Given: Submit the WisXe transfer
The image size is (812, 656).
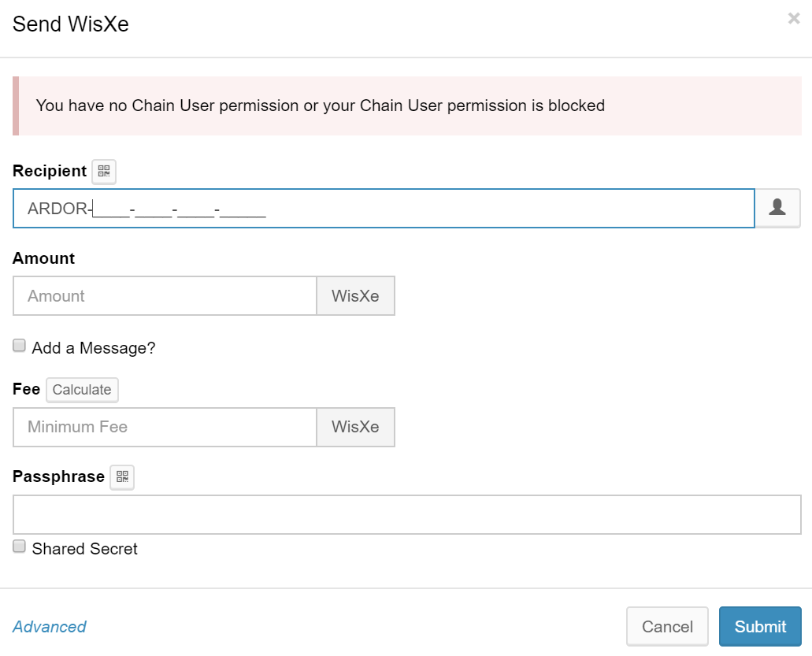Looking at the screenshot, I should 760,627.
